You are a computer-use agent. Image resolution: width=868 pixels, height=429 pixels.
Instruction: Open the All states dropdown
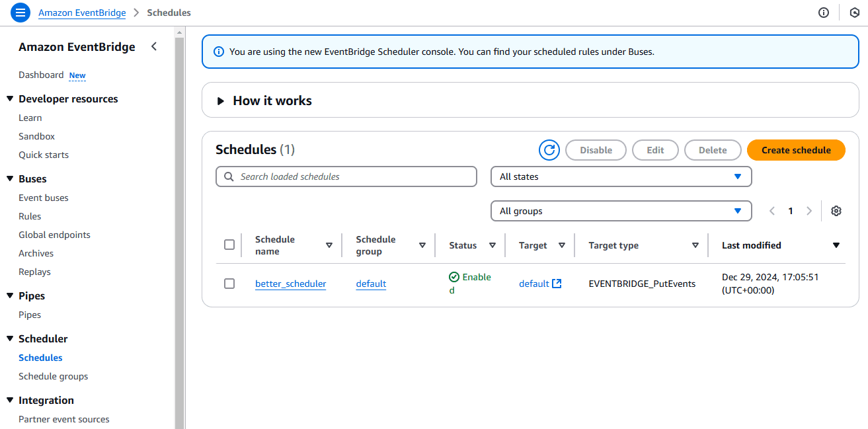click(621, 176)
